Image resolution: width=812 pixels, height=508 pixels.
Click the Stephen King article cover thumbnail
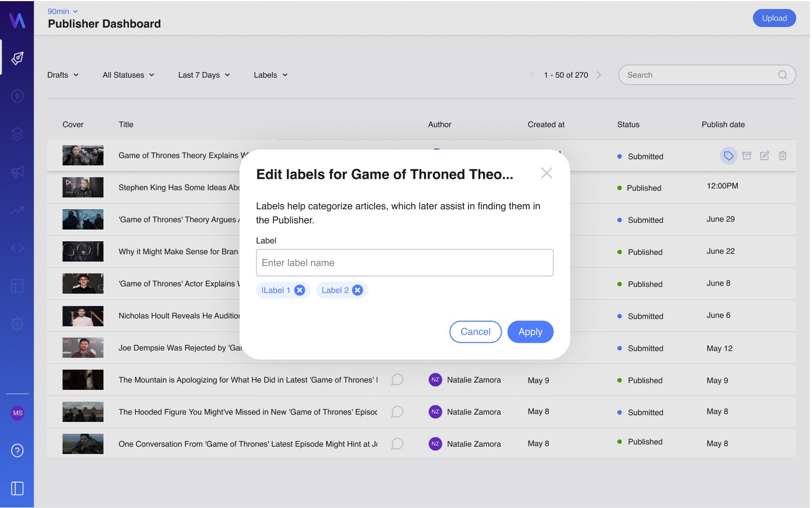pos(83,187)
